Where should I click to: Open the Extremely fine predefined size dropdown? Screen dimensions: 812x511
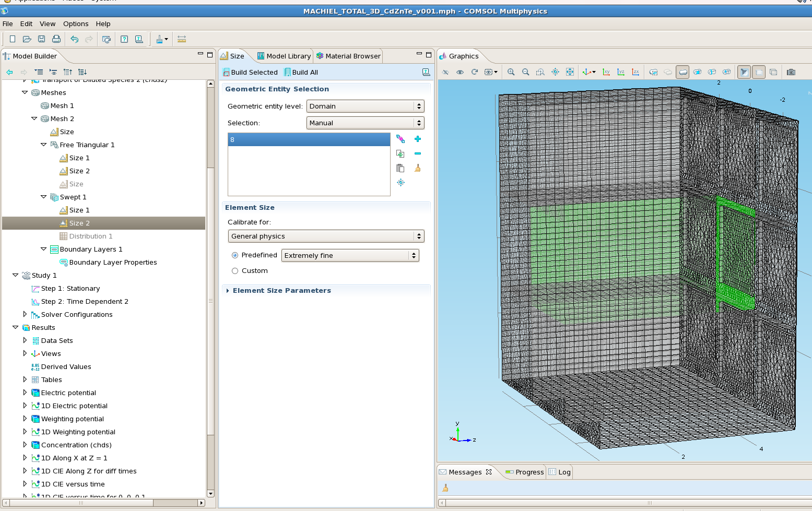(350, 256)
